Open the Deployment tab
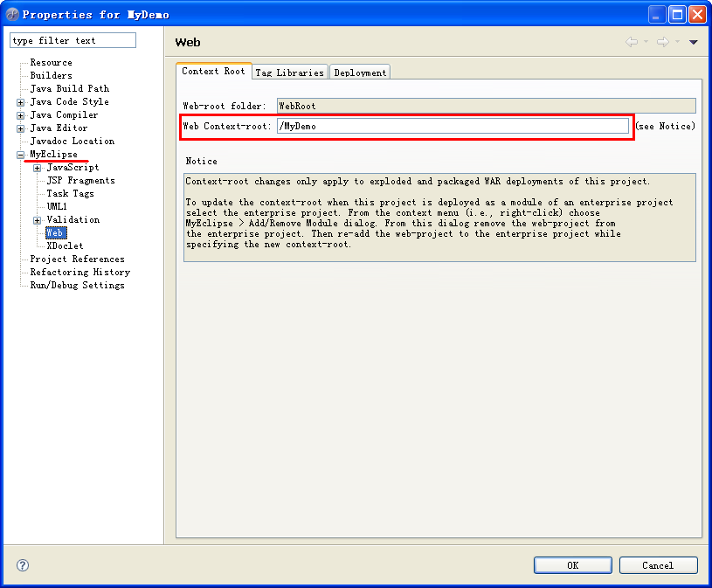This screenshot has height=588, width=712. (x=360, y=73)
